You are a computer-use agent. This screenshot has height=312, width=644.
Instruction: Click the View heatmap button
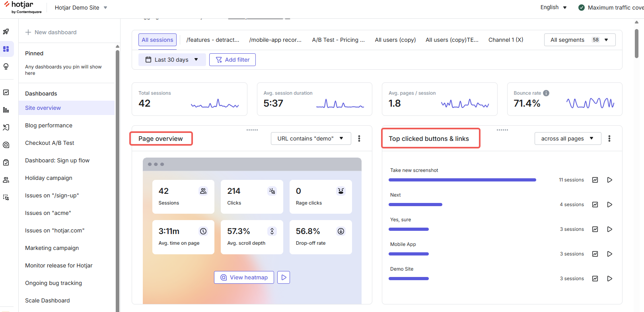(x=244, y=277)
